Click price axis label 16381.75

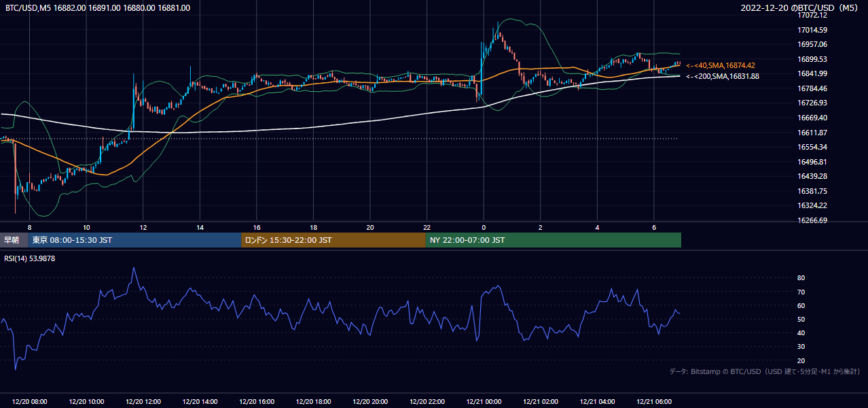(x=812, y=191)
